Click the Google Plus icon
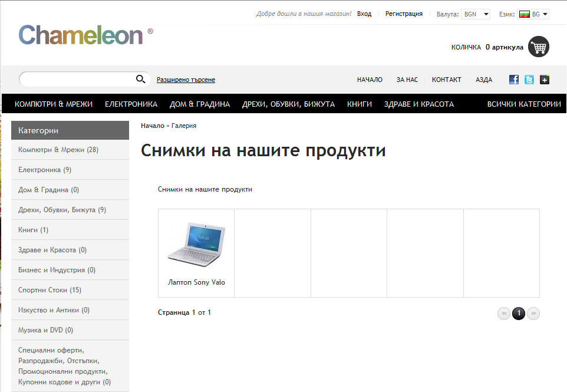 click(x=545, y=80)
